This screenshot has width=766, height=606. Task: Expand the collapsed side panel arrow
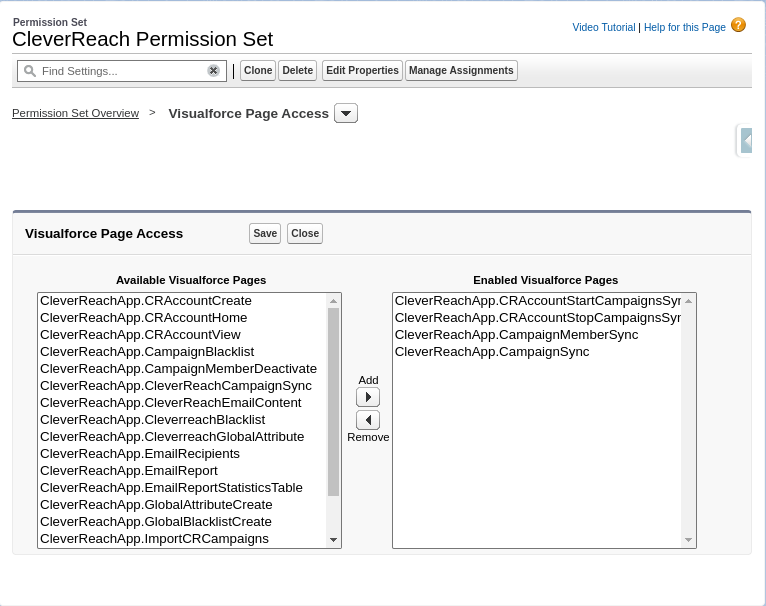point(745,141)
